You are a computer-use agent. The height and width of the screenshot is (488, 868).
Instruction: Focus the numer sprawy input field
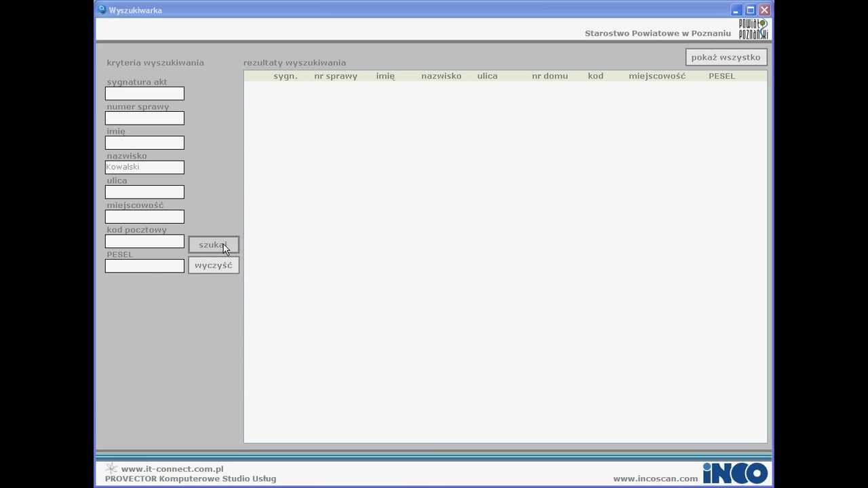click(144, 118)
